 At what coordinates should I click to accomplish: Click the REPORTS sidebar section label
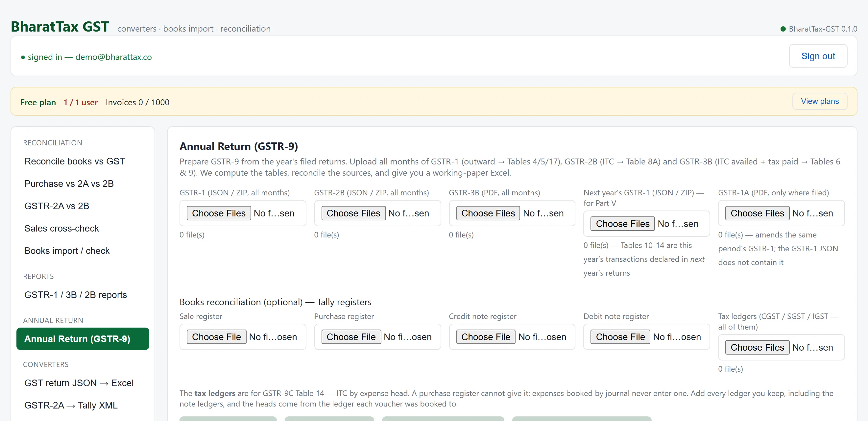[x=38, y=276]
